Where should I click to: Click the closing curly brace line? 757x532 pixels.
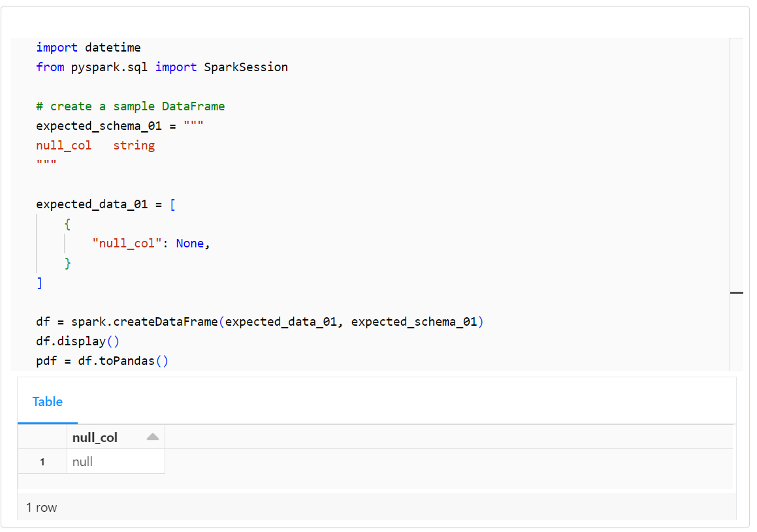point(67,263)
